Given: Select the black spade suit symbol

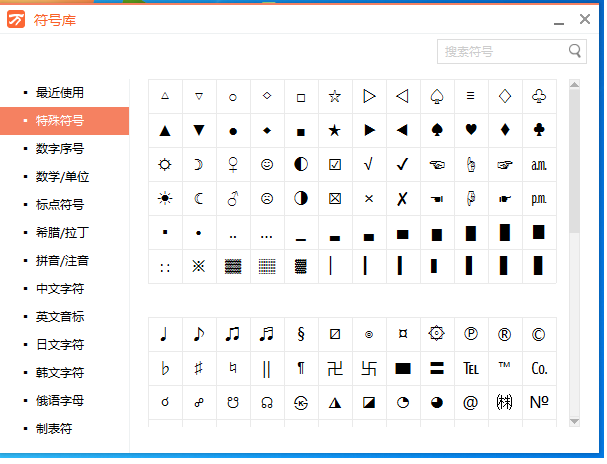Looking at the screenshot, I should click(x=437, y=130).
